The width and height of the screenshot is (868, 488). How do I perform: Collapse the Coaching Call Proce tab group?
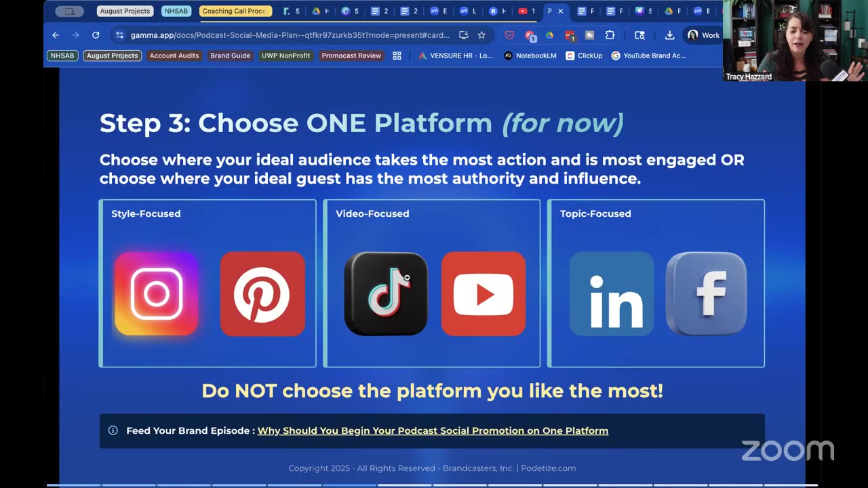pyautogui.click(x=236, y=11)
